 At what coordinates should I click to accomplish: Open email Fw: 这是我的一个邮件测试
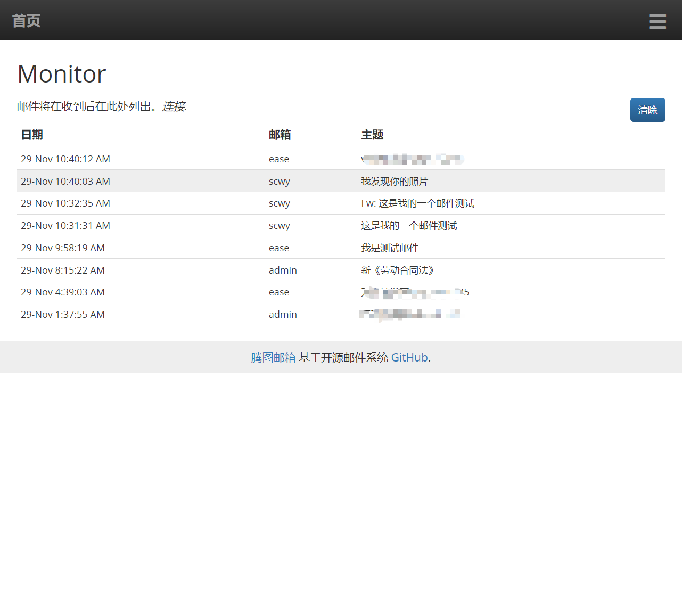[x=417, y=203]
